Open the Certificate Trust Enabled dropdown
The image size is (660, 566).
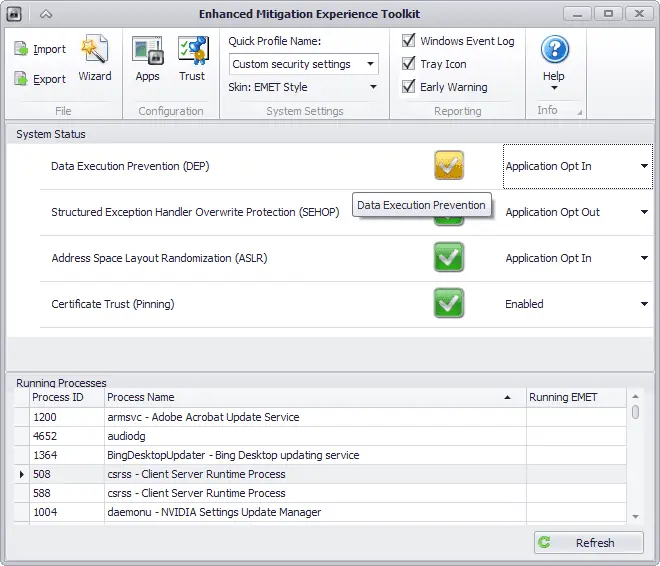[x=644, y=304]
